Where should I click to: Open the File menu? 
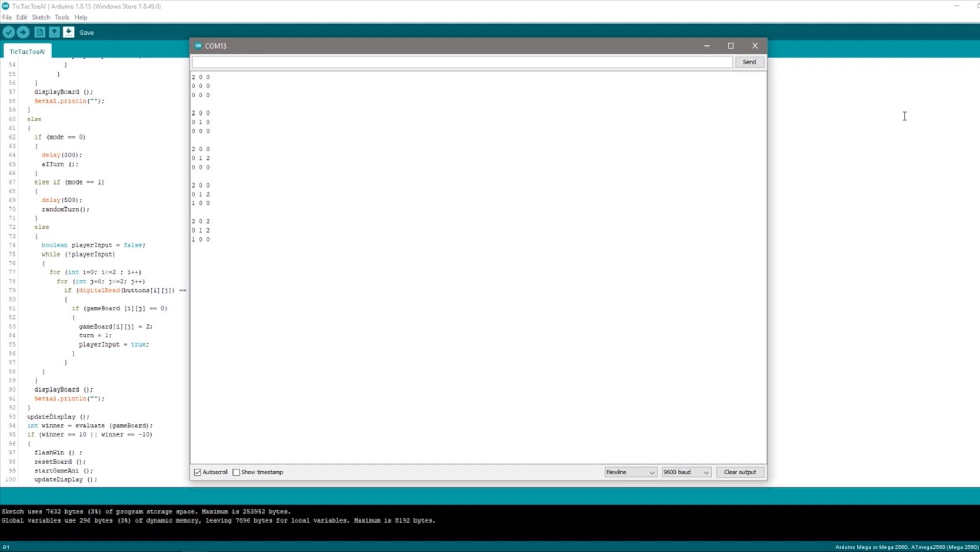tap(7, 17)
